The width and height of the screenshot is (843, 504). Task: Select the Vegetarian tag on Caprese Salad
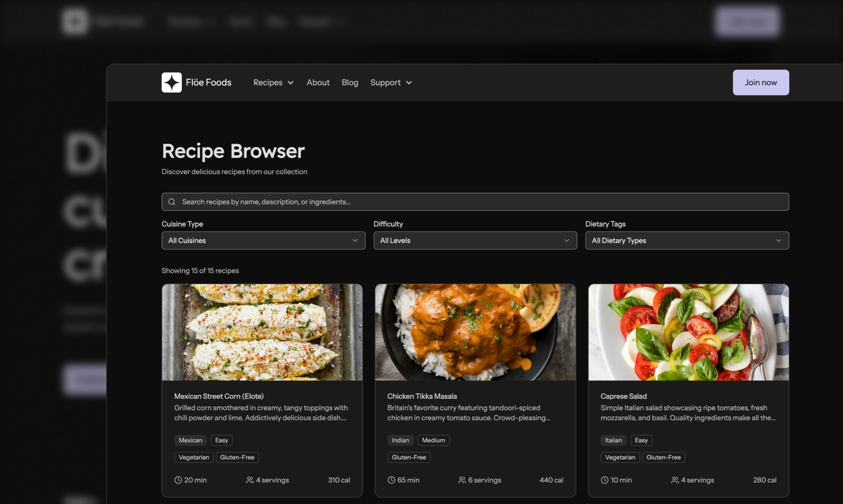tap(620, 457)
